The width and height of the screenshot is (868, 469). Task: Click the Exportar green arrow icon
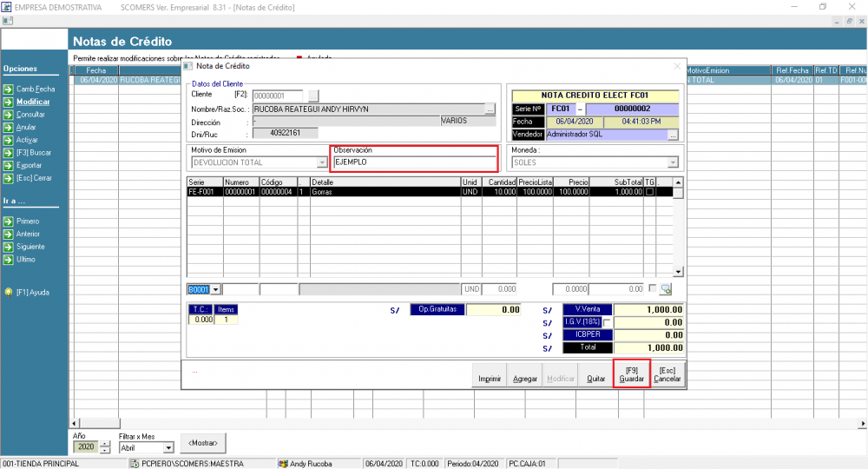9,166
